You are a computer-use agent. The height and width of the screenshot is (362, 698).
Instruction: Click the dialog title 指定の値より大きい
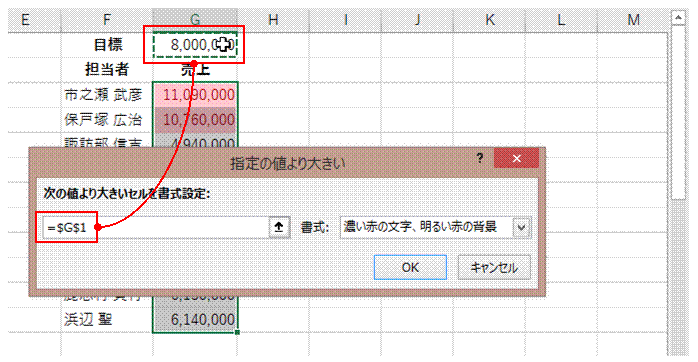click(x=287, y=163)
